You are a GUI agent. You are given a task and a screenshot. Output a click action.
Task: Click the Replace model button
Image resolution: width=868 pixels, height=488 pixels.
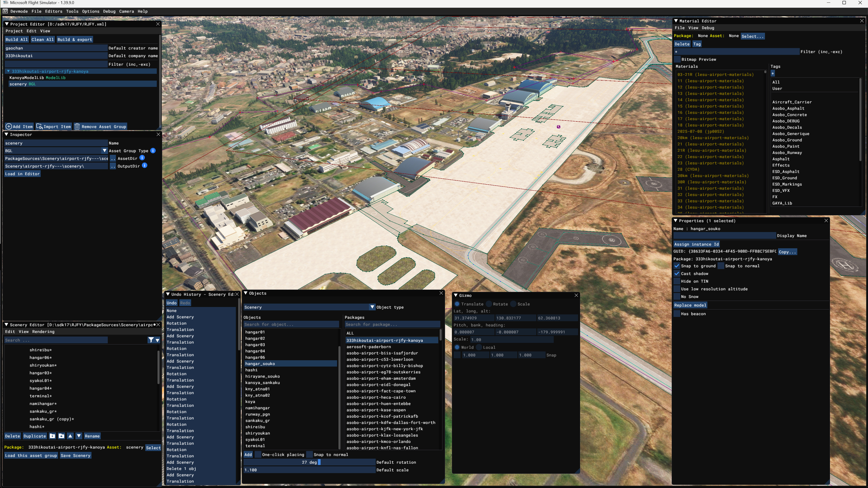tap(690, 305)
